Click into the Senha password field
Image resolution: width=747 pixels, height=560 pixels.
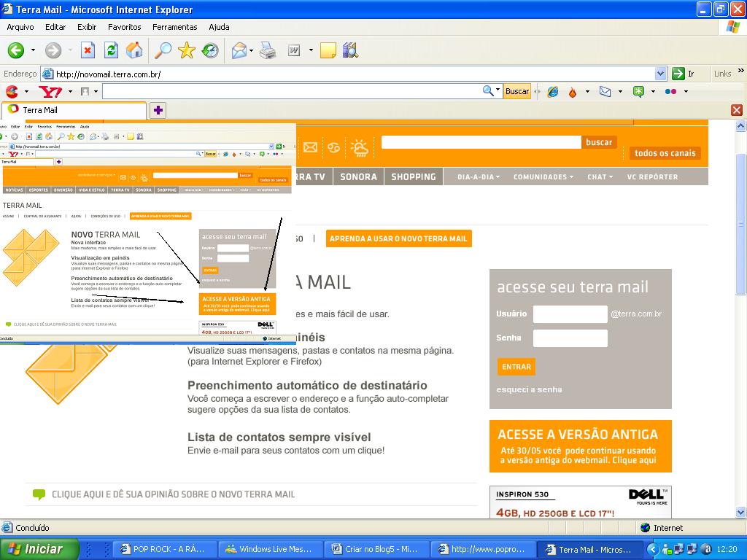pyautogui.click(x=570, y=338)
